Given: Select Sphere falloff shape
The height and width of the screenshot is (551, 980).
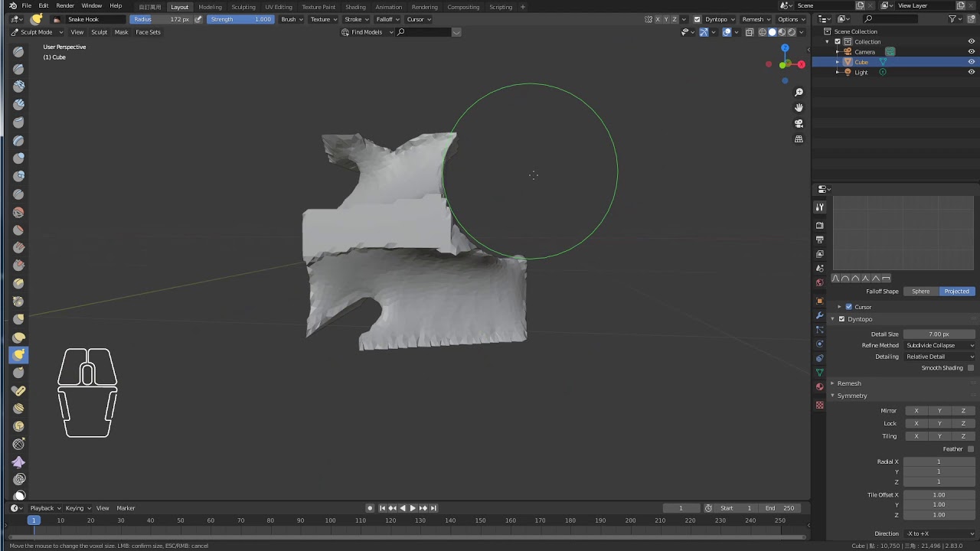Looking at the screenshot, I should [x=921, y=292].
